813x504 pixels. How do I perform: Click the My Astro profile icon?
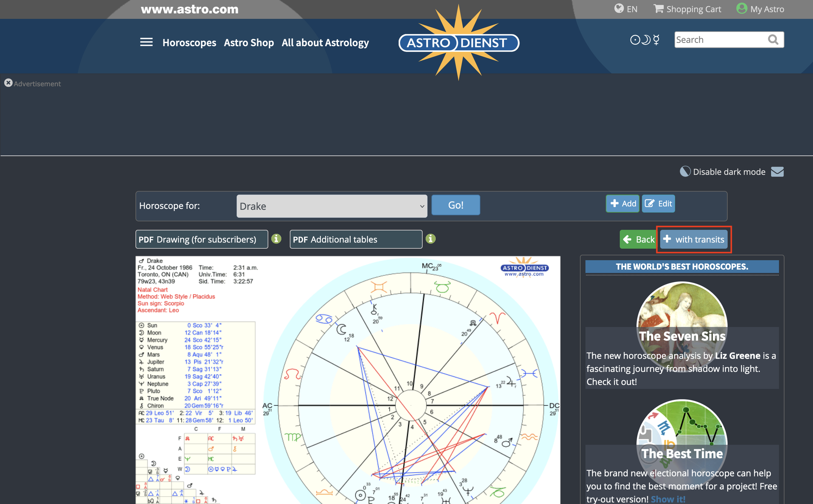[x=741, y=9]
